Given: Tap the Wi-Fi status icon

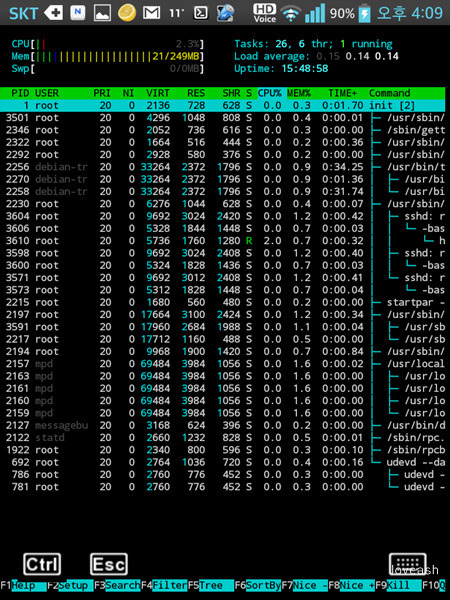Looking at the screenshot, I should coord(290,14).
